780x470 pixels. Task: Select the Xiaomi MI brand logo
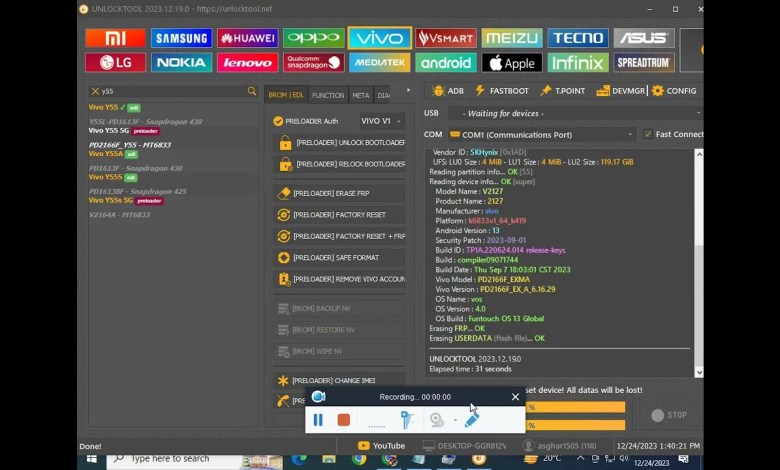(x=115, y=38)
